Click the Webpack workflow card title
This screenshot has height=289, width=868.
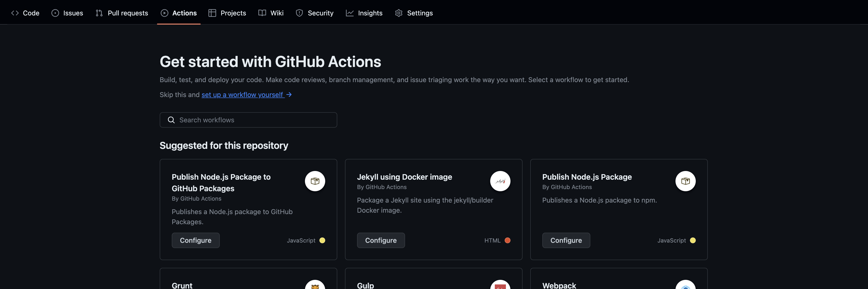click(x=559, y=285)
